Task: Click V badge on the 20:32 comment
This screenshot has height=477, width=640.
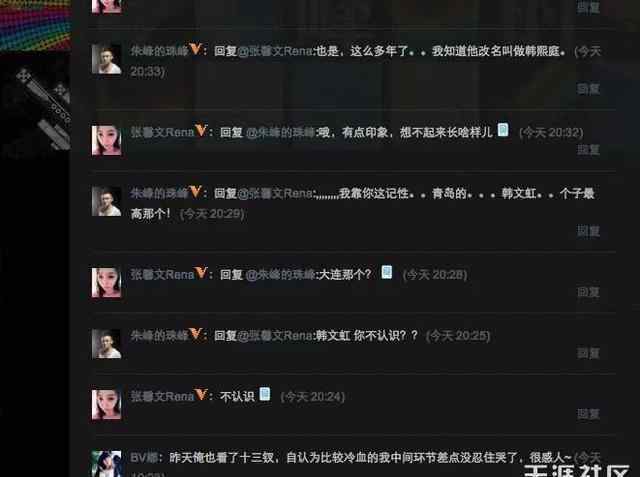Action: 200,131
